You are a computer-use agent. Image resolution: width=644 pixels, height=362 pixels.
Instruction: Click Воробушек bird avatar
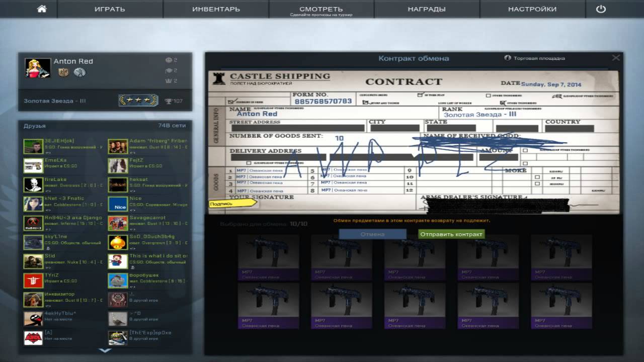(118, 280)
